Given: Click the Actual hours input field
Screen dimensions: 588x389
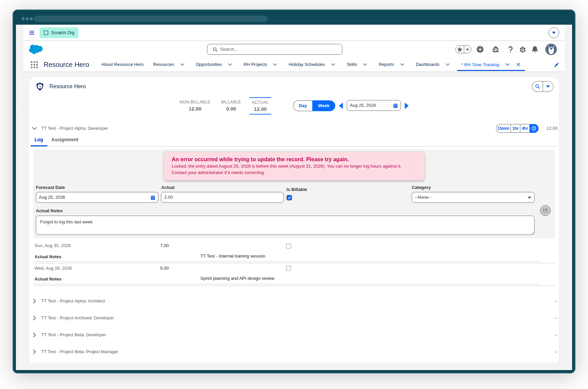Looking at the screenshot, I should pyautogui.click(x=222, y=197).
